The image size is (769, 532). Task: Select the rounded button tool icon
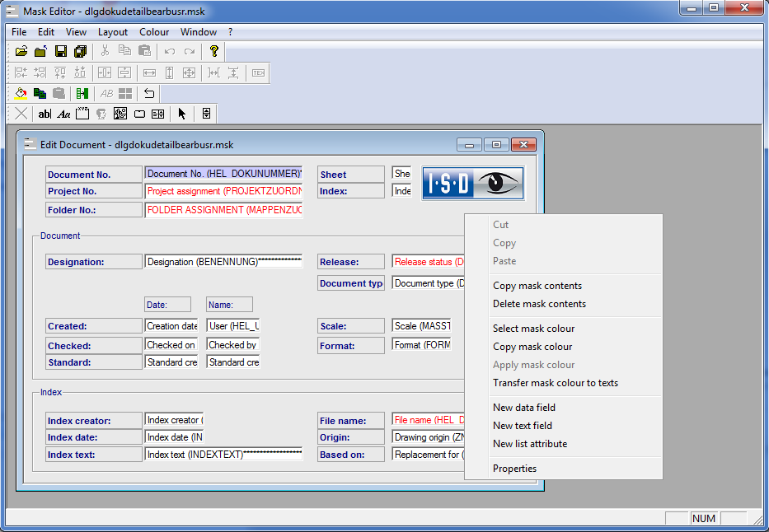140,114
